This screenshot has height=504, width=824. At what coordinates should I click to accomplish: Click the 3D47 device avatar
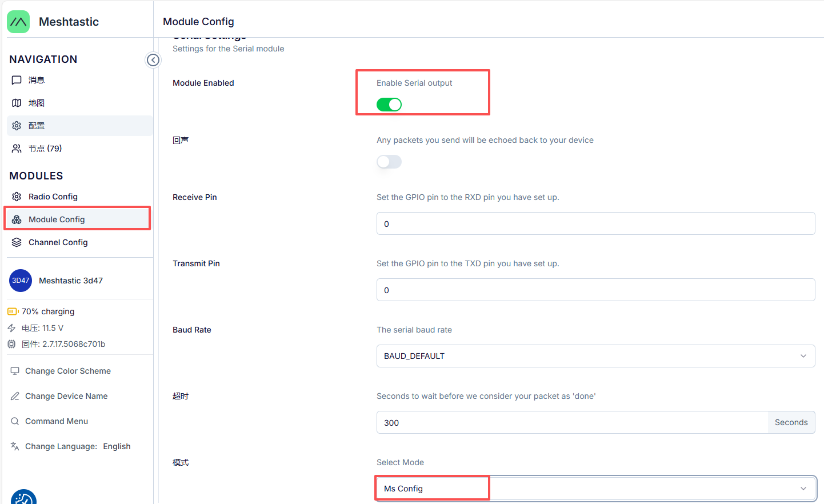click(x=21, y=281)
